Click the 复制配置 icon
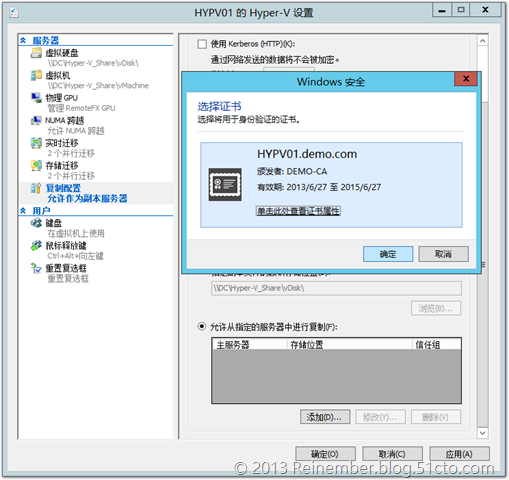 (36, 188)
